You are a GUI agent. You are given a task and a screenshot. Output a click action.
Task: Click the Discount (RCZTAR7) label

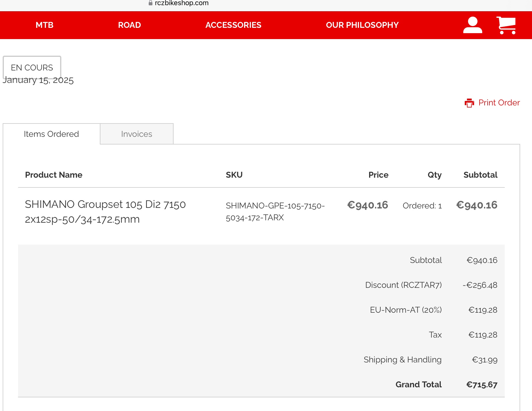[x=403, y=285]
